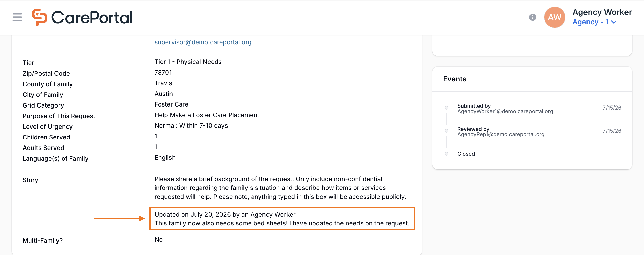Click the CarePortal logo icon
This screenshot has width=644, height=255.
point(40,17)
